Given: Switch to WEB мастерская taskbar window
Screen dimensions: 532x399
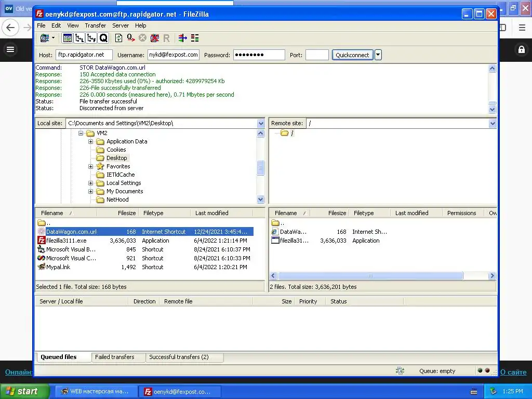Looking at the screenshot, I should [96, 392].
